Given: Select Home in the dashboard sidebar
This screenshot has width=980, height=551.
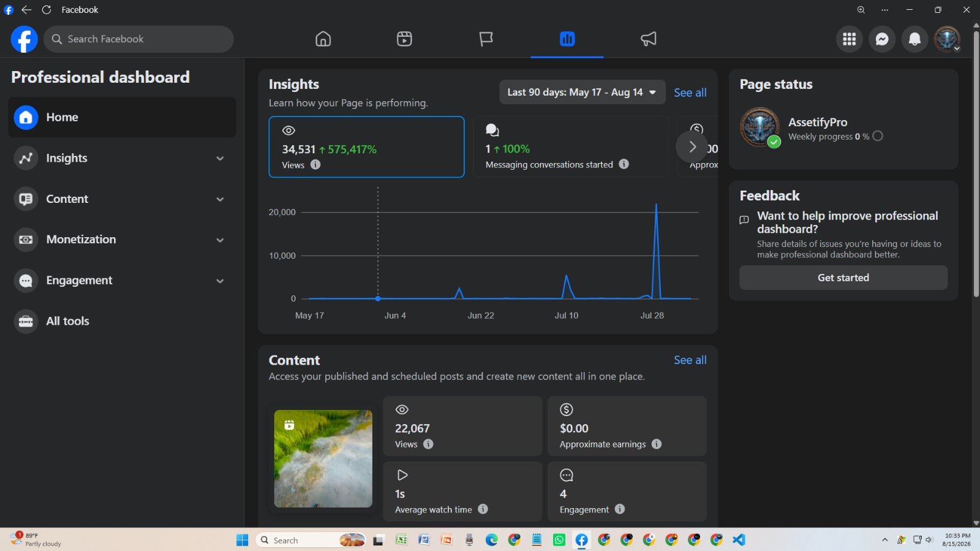Looking at the screenshot, I should [x=122, y=117].
